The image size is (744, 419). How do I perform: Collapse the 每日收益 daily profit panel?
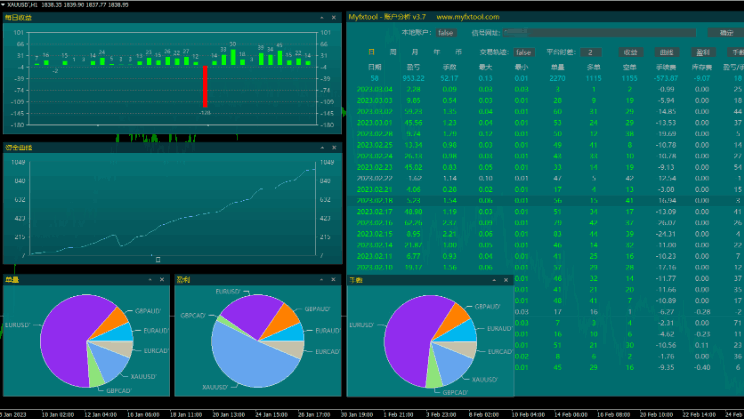coord(321,18)
